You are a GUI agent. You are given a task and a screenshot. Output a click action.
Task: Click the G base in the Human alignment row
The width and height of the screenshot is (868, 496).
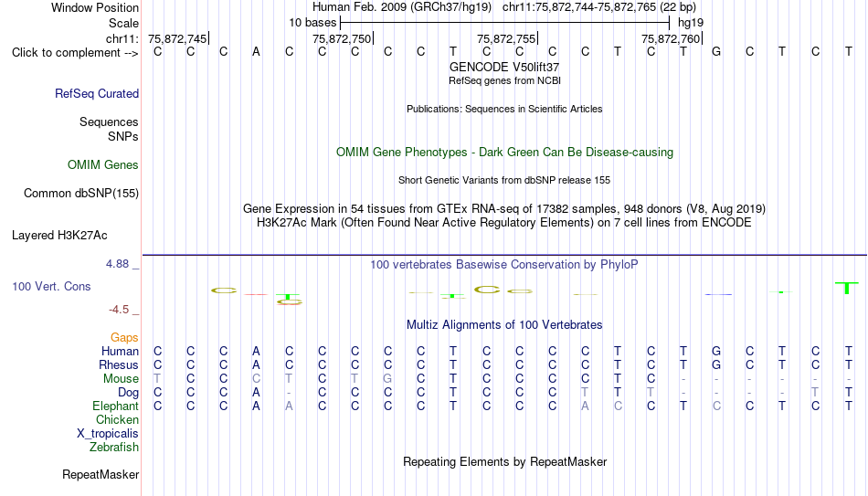tap(716, 352)
